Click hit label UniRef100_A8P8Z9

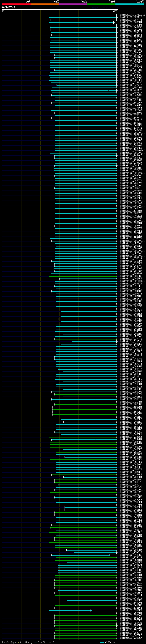point(131,284)
